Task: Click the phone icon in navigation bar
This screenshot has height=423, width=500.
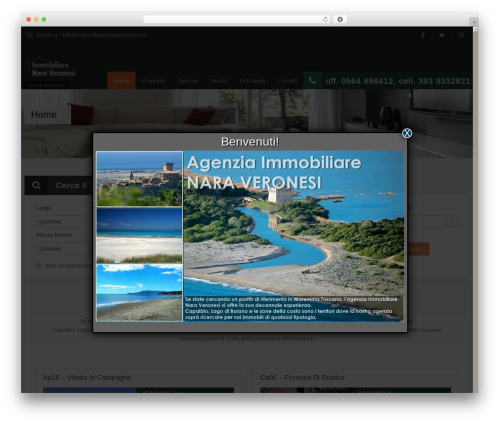Action: tap(312, 80)
